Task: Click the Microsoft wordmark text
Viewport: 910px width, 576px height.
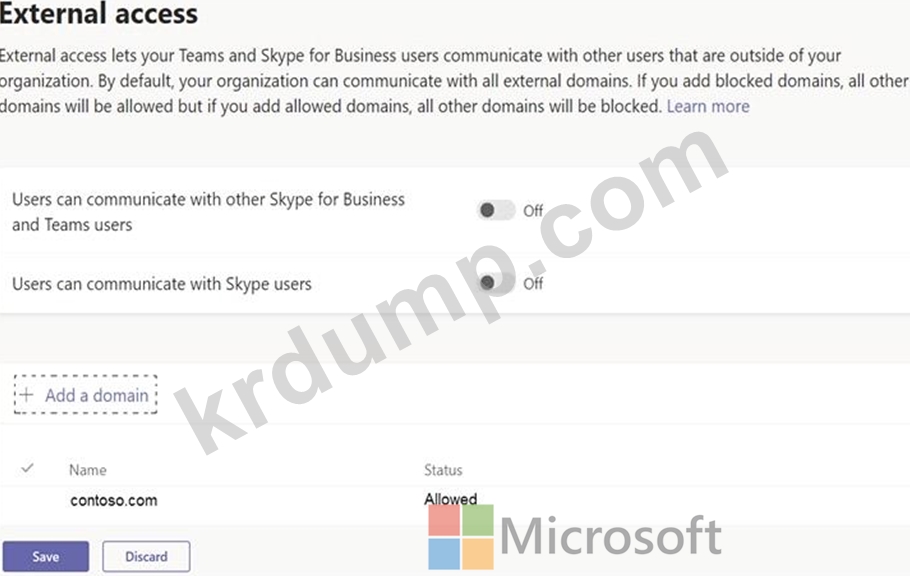Action: pos(611,536)
